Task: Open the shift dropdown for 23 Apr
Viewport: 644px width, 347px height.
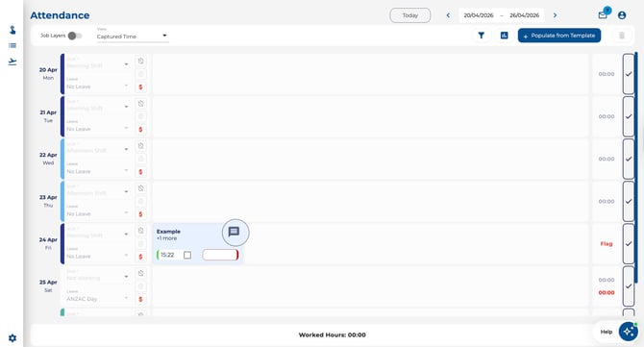Action: point(98,191)
